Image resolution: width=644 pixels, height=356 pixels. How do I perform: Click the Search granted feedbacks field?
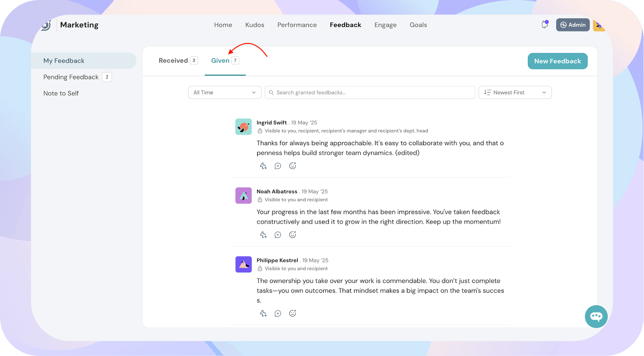[370, 93]
